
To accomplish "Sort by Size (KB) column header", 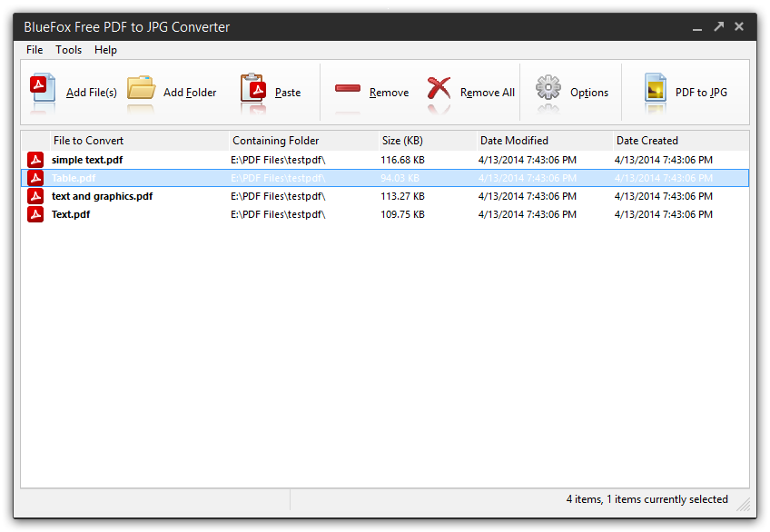I will click(428, 141).
